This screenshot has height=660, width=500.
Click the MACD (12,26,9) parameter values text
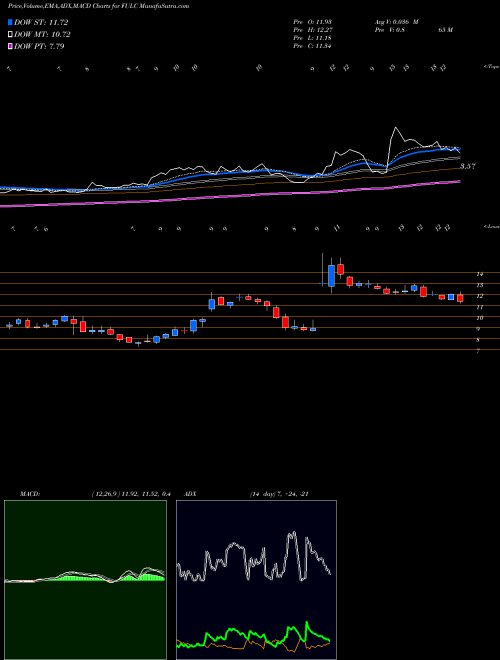coord(131,494)
